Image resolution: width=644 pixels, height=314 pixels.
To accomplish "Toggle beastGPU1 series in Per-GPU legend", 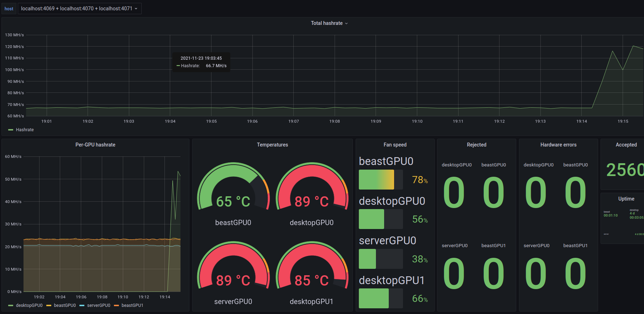I will 132,305.
